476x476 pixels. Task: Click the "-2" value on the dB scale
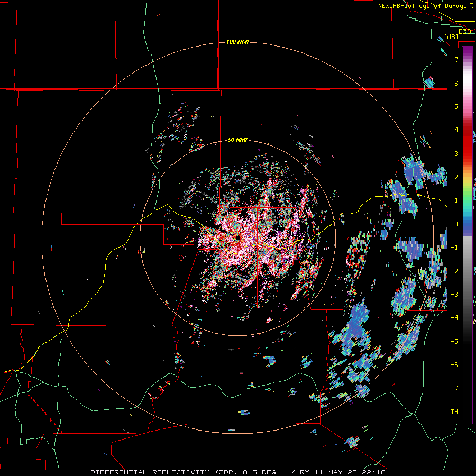[454, 271]
